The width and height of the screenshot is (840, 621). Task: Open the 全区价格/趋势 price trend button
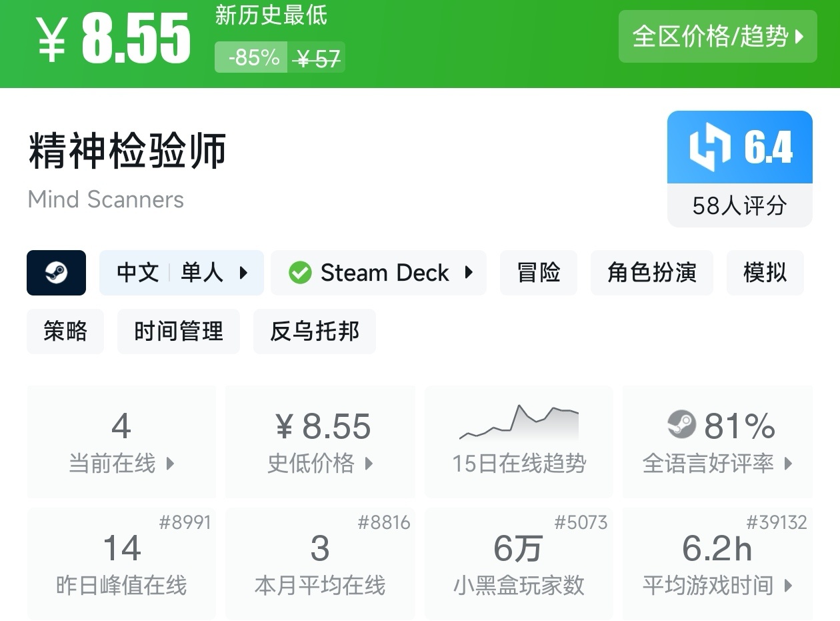717,37
